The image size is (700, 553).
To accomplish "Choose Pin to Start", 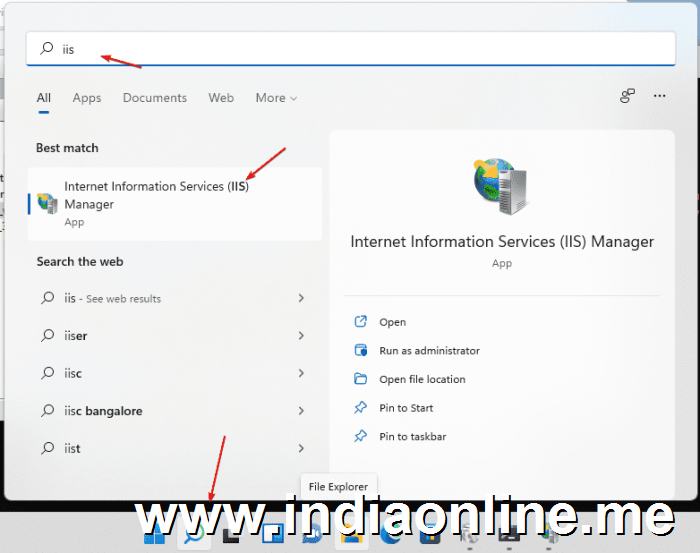I will click(406, 408).
